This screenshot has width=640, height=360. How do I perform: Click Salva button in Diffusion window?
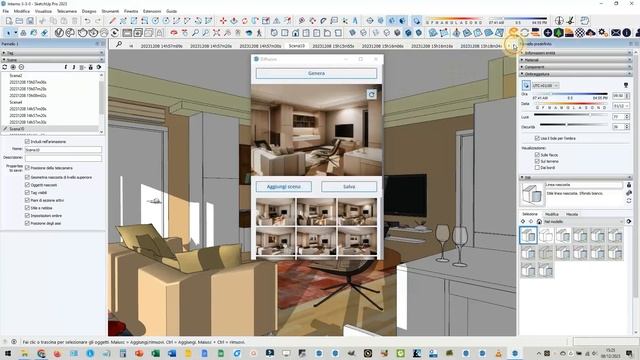349,187
